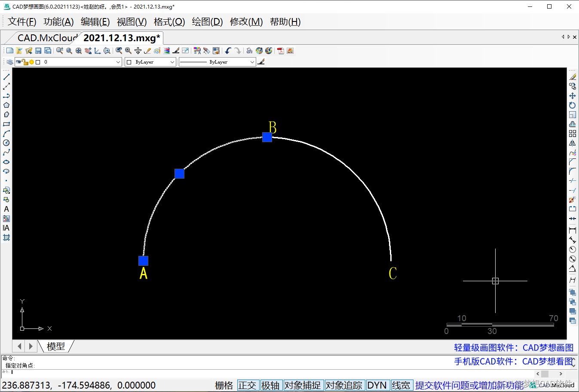Click the blue grip at point B
The width and height of the screenshot is (579, 392).
coord(267,137)
